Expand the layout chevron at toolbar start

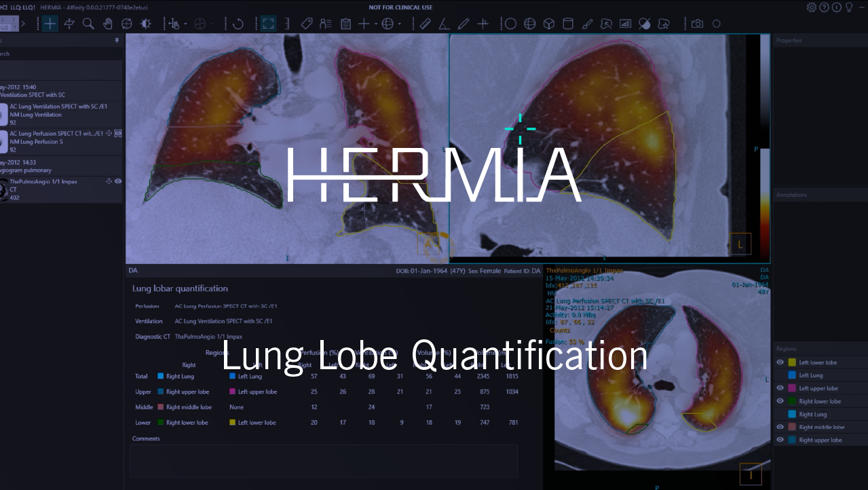(x=24, y=24)
